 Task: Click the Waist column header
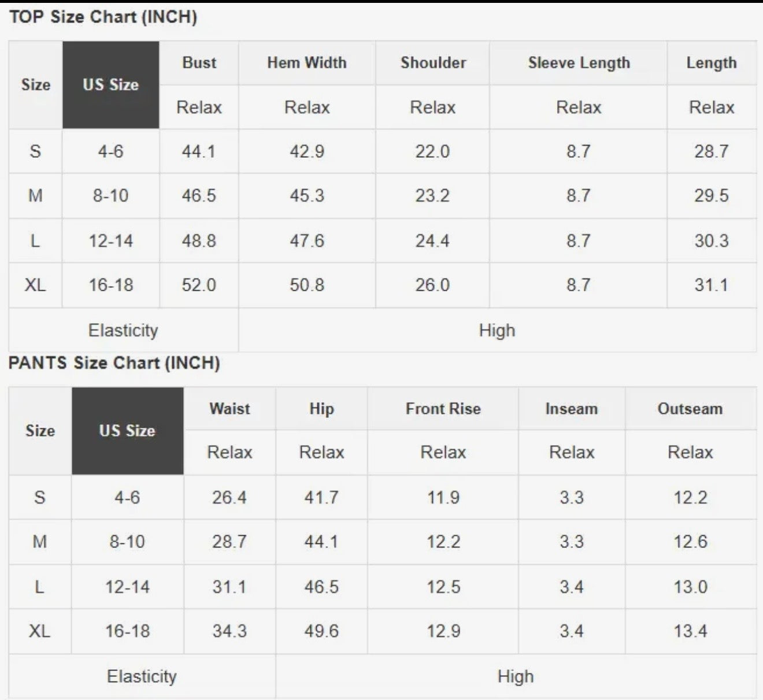(x=229, y=409)
